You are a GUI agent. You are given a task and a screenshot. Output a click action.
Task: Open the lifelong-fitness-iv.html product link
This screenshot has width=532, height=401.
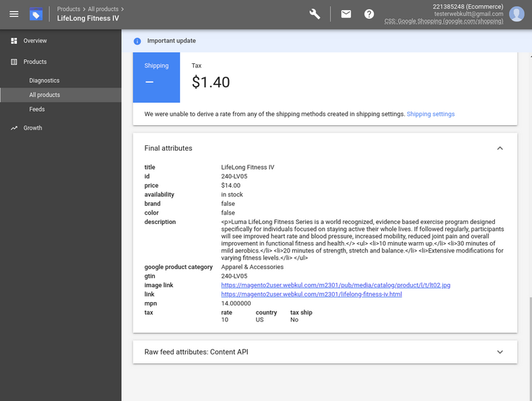coord(312,294)
